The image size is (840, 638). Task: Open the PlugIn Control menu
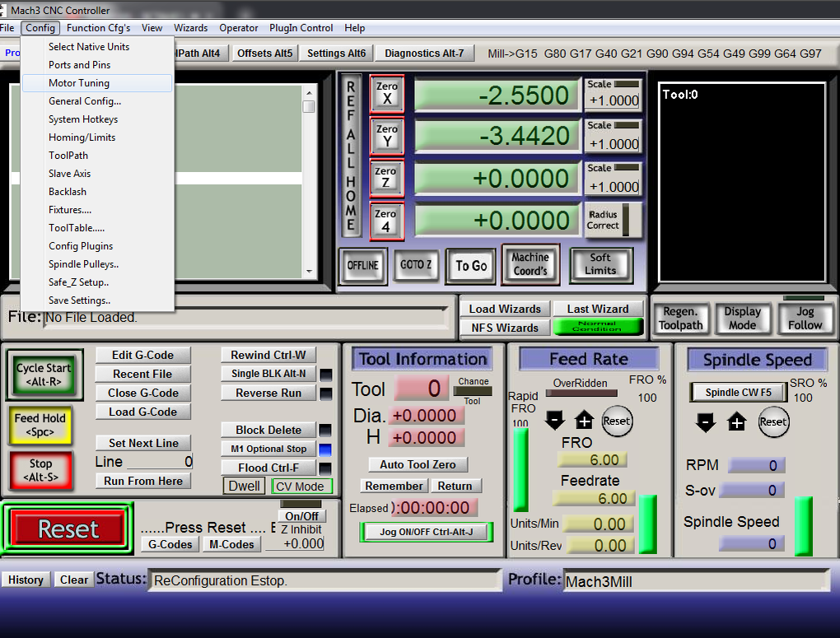[x=301, y=28]
